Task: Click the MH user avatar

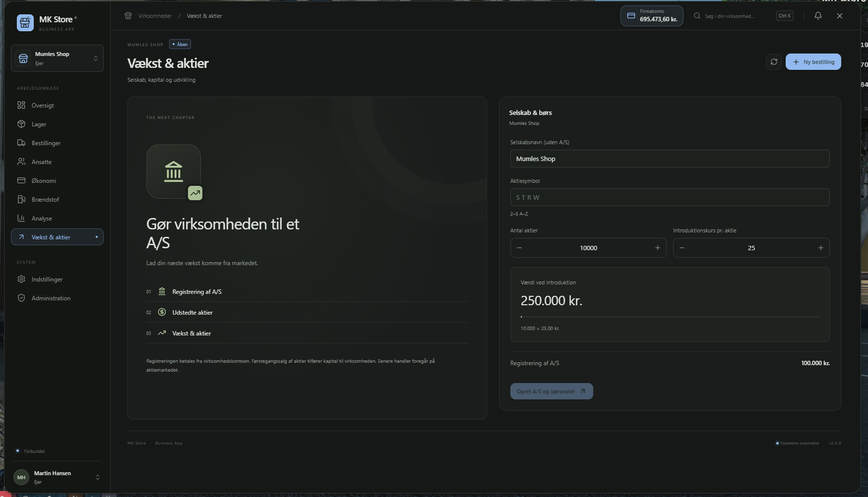Action: point(21,477)
